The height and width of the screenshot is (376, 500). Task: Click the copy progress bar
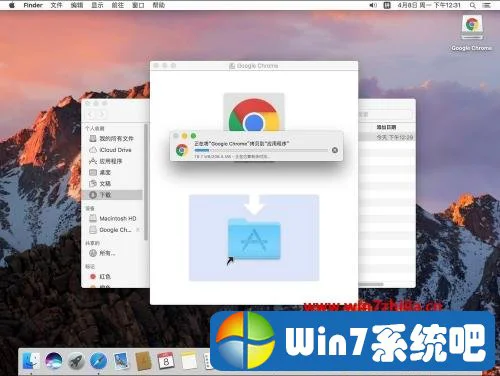click(261, 150)
